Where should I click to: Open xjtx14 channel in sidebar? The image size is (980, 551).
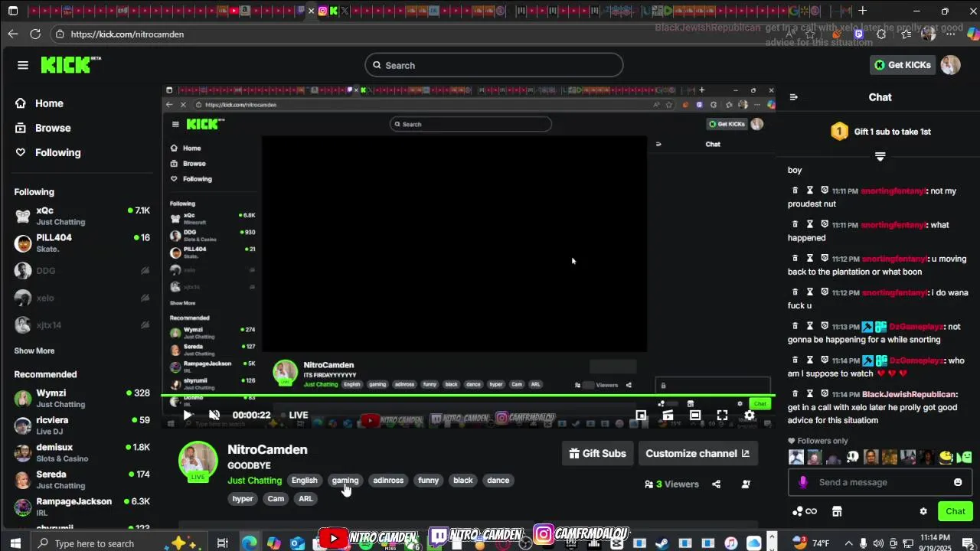(x=81, y=325)
